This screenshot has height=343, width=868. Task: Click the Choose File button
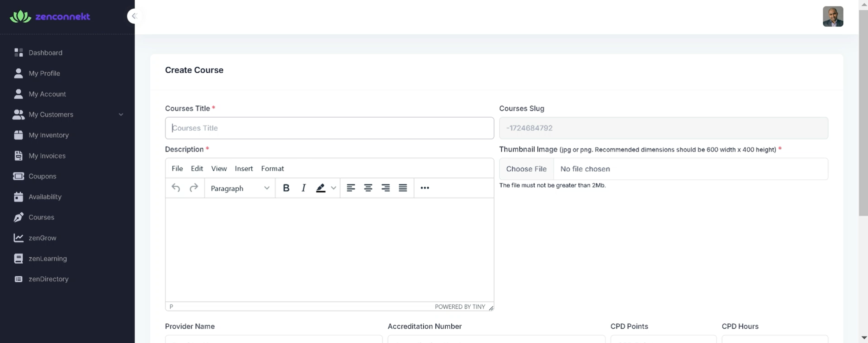526,169
